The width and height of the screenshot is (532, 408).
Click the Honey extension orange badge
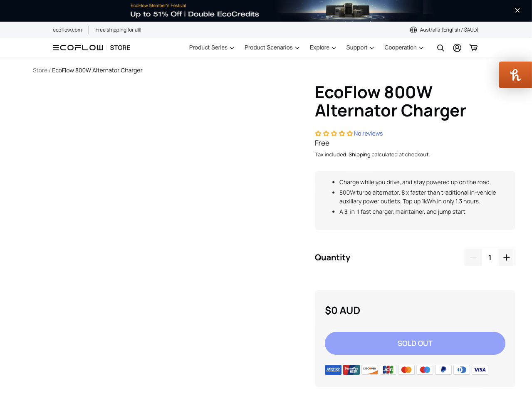pos(515,75)
